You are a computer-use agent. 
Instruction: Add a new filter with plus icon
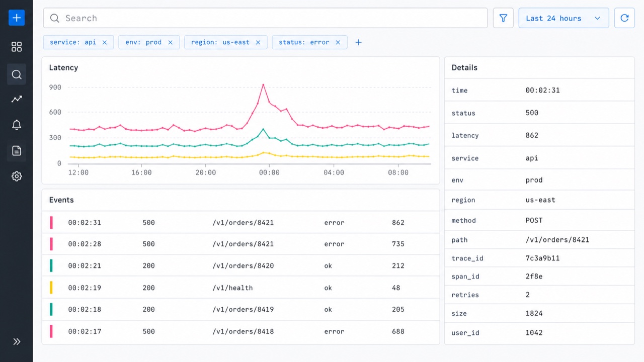(358, 42)
